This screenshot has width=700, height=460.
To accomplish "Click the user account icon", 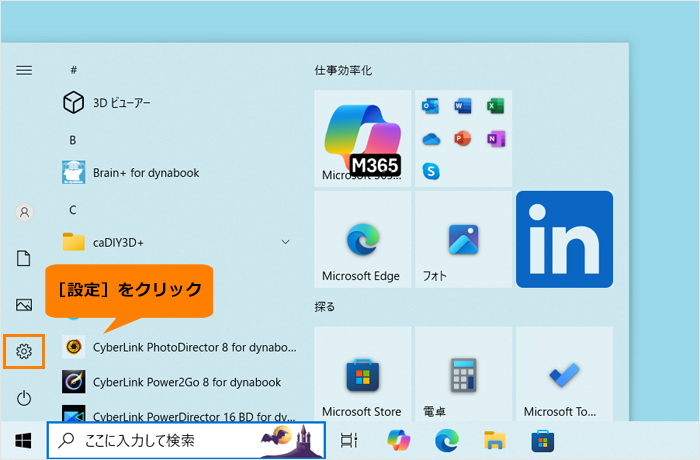I will pos(25,212).
